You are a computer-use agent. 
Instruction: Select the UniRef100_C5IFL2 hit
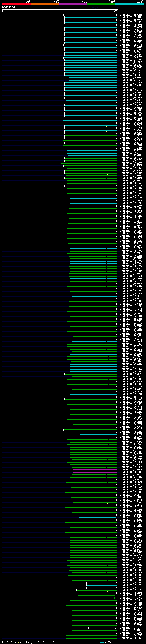(131, 402)
